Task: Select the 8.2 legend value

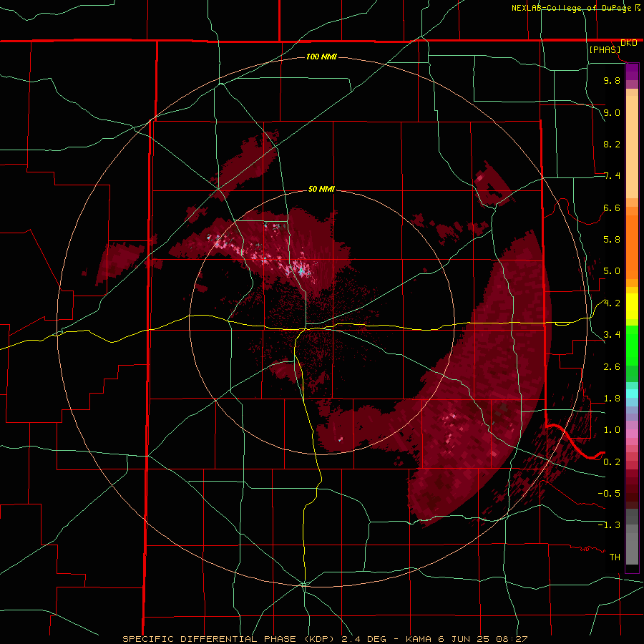Action: tap(612, 144)
